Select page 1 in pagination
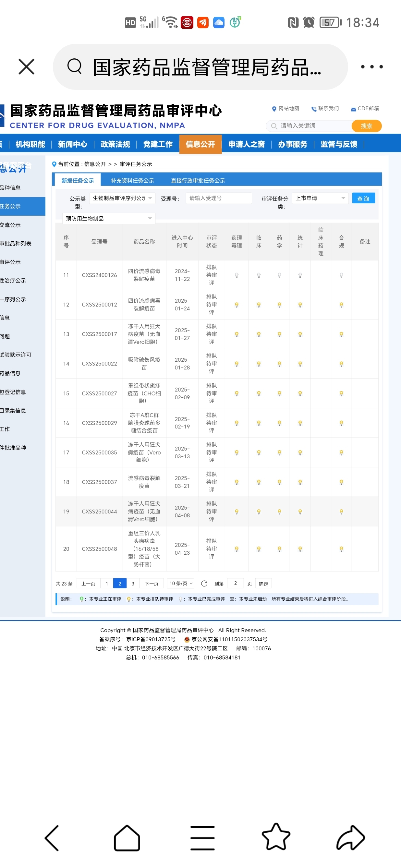The image size is (401, 868). [107, 584]
